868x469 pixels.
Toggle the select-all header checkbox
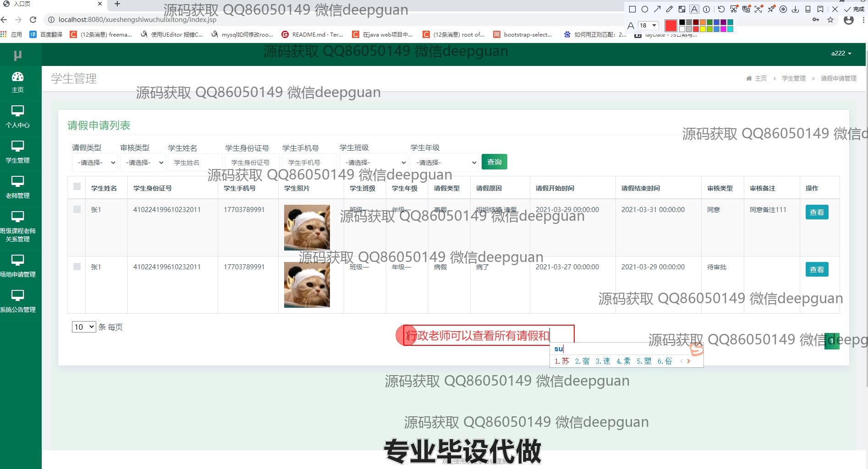point(77,186)
